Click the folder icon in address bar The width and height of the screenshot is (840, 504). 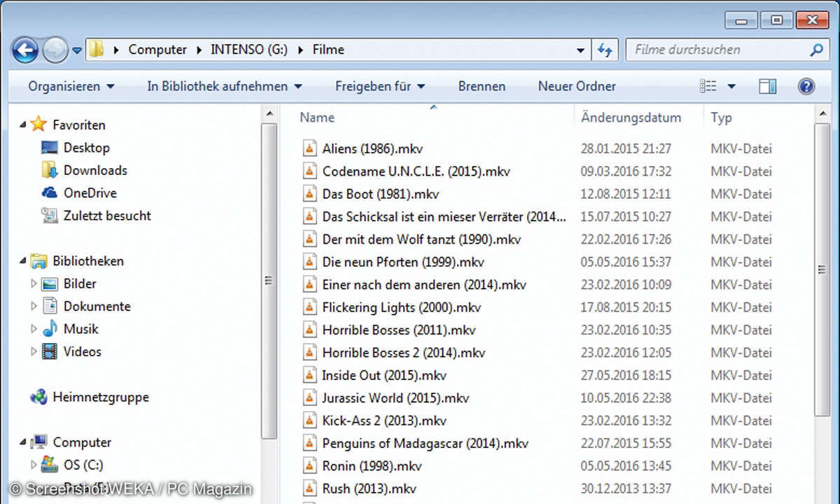(97, 50)
